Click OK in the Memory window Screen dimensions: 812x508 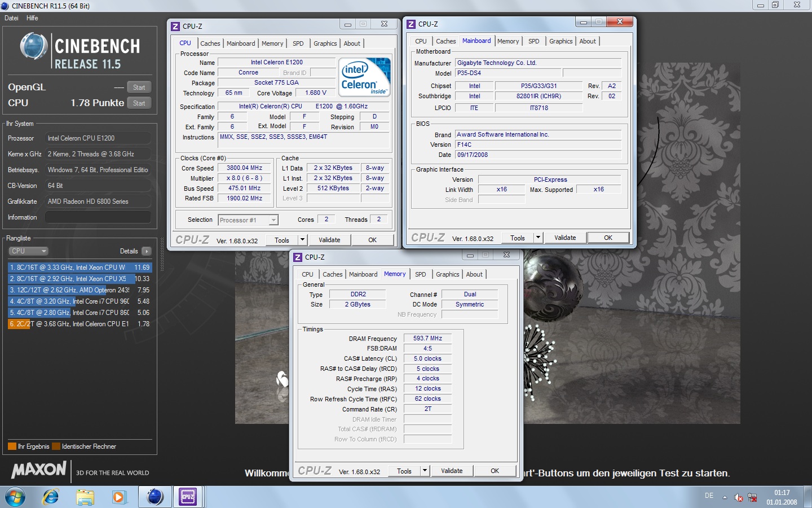pos(495,471)
